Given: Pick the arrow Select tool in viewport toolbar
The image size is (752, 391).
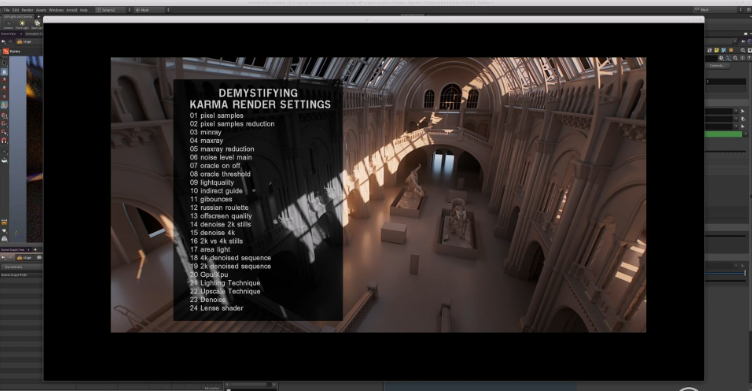Looking at the screenshot, I should coord(4,63).
